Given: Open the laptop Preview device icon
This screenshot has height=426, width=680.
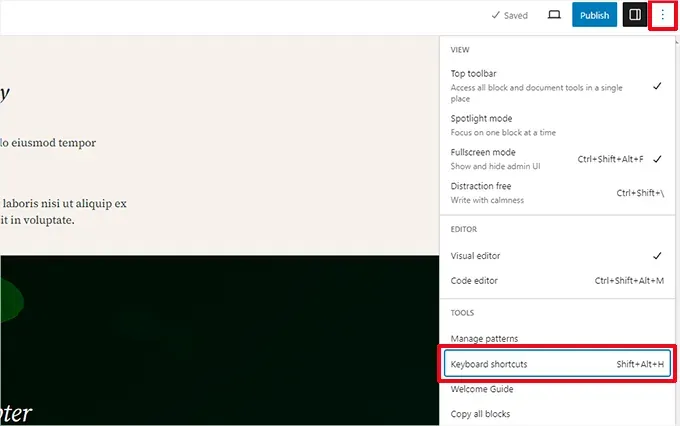Looking at the screenshot, I should (x=554, y=15).
